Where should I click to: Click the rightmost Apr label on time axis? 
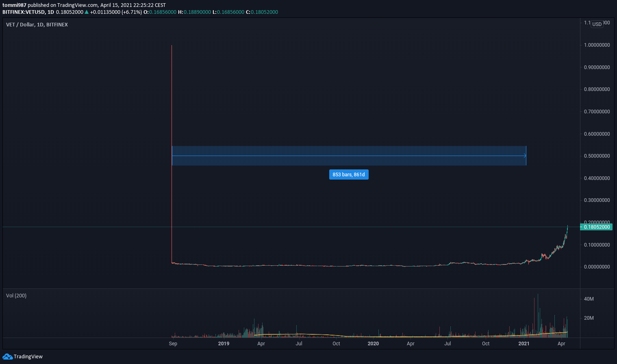561,344
